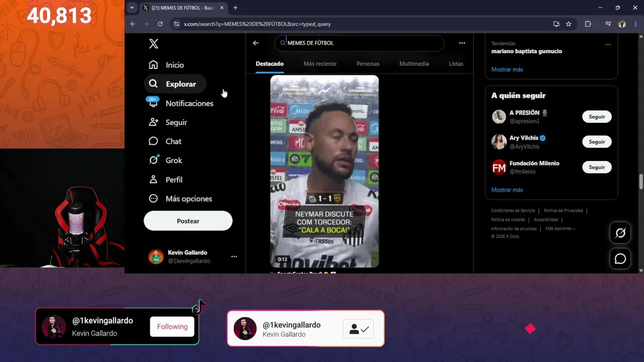The image size is (644, 362).
Task: Open Condiciones de Servicio link
Action: 513,211
